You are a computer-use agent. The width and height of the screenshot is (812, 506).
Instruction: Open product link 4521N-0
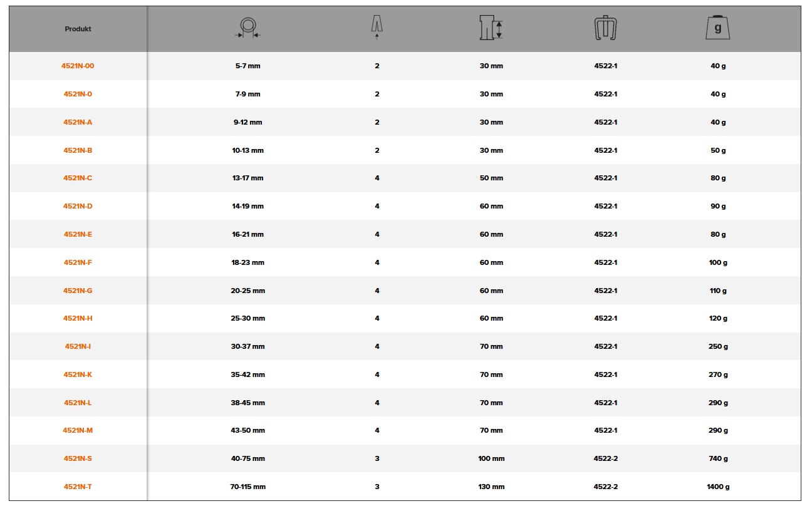78,94
